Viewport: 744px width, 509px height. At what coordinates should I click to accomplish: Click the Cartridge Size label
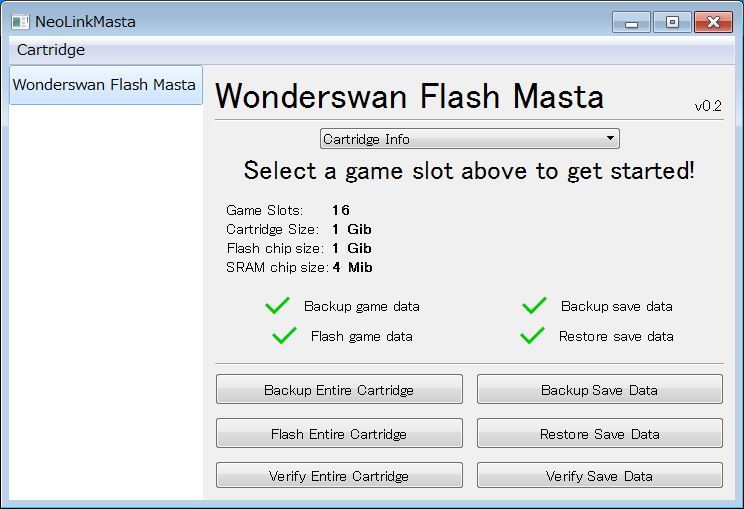point(272,229)
